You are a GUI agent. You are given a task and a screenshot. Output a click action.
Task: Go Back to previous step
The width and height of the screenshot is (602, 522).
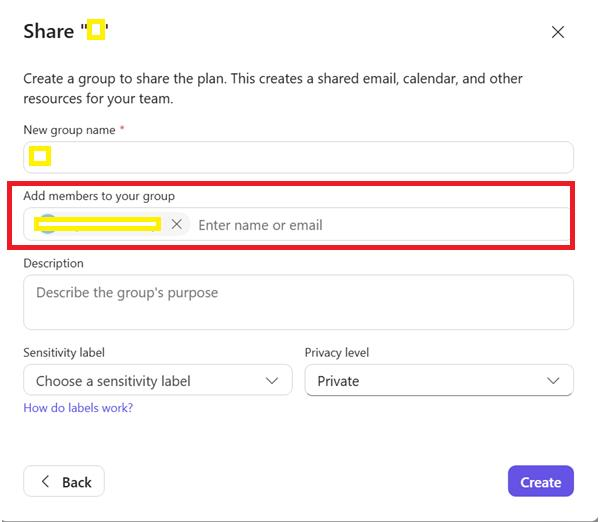coord(64,481)
